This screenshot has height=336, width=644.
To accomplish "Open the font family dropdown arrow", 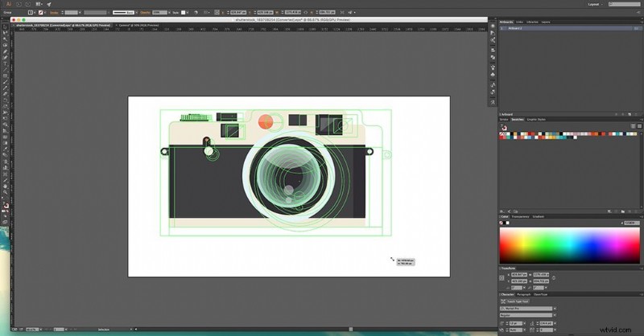I will (x=555, y=309).
